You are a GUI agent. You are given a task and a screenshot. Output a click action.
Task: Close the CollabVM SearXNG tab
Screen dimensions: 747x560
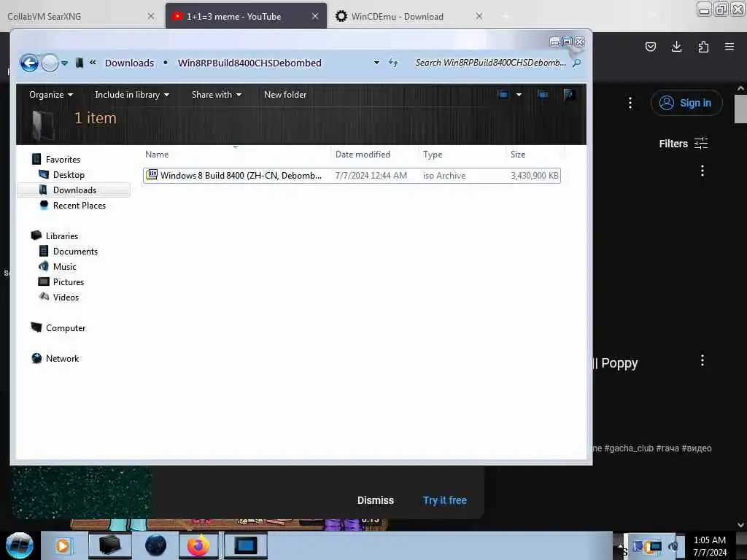pos(150,16)
